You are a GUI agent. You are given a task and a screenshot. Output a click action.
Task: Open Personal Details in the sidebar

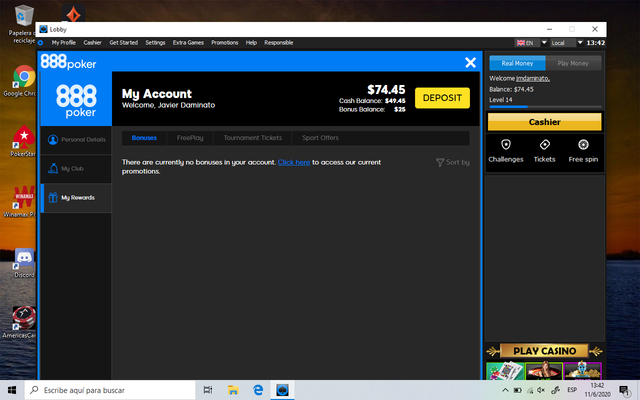(x=76, y=140)
